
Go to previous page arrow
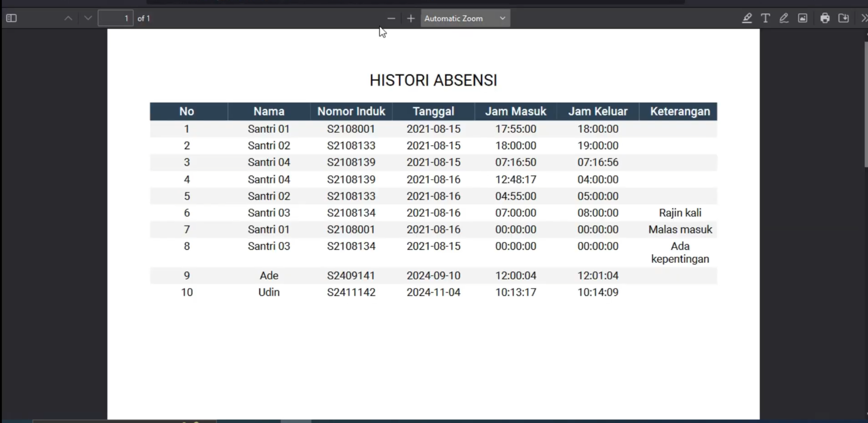(x=68, y=18)
